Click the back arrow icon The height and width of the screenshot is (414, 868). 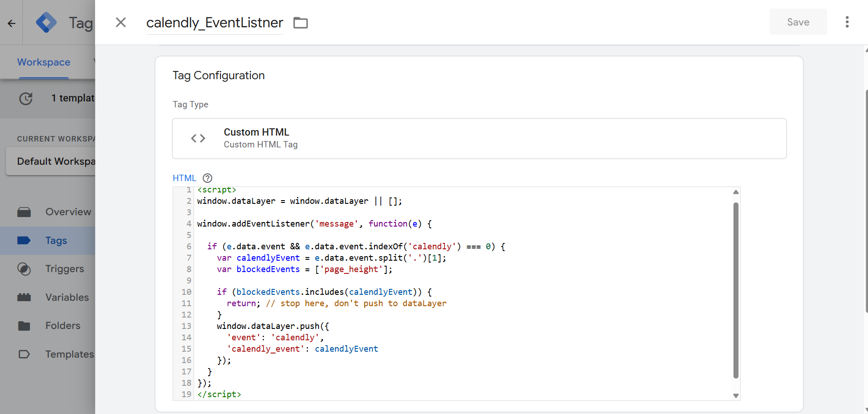[x=11, y=22]
